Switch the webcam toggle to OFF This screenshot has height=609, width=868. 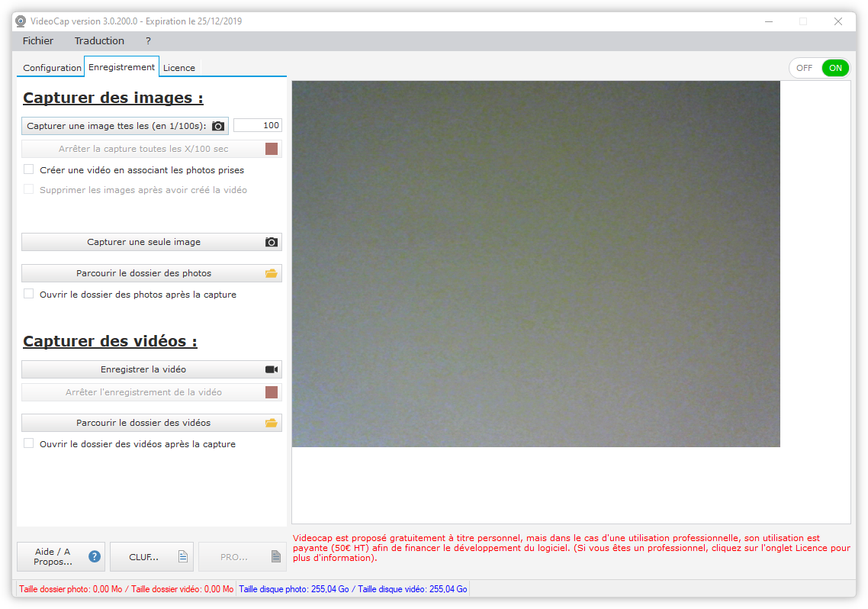pyautogui.click(x=804, y=68)
